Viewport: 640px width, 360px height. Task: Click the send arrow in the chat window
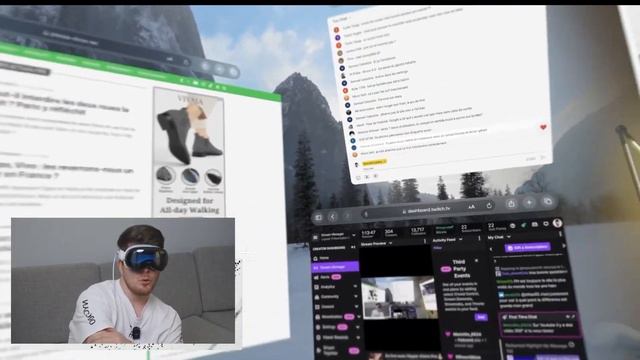click(543, 157)
